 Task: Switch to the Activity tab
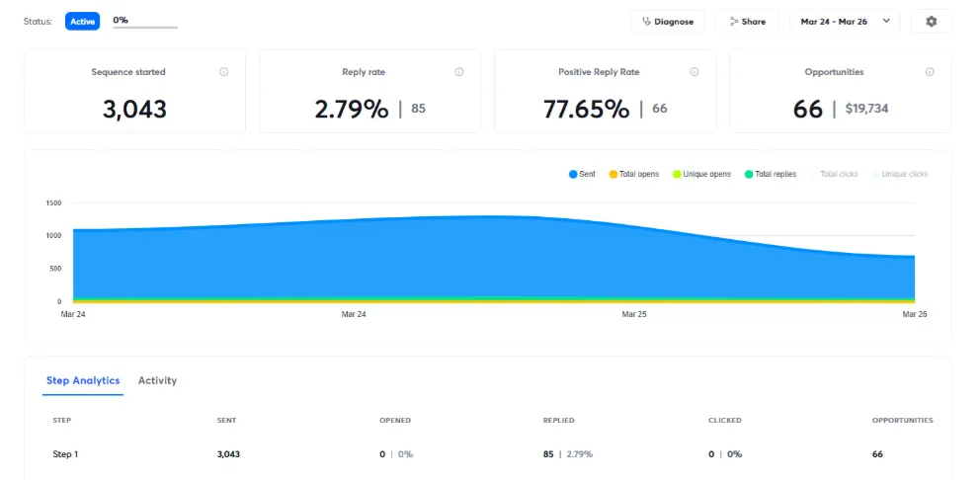coord(157,380)
